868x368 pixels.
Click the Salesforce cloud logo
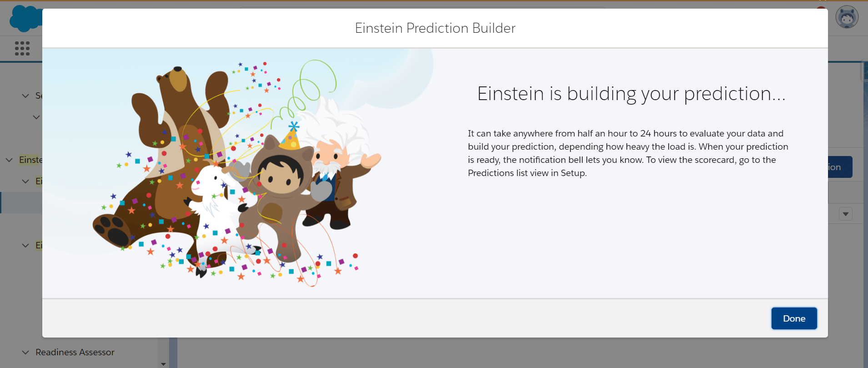26,18
